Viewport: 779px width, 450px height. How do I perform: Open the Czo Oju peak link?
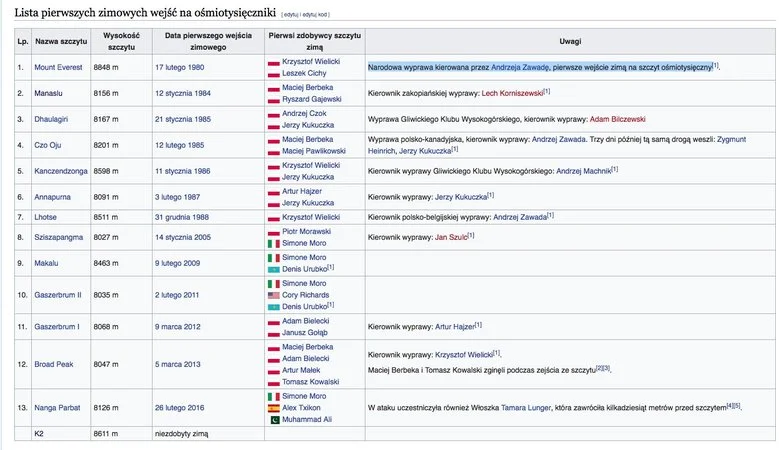click(x=48, y=145)
